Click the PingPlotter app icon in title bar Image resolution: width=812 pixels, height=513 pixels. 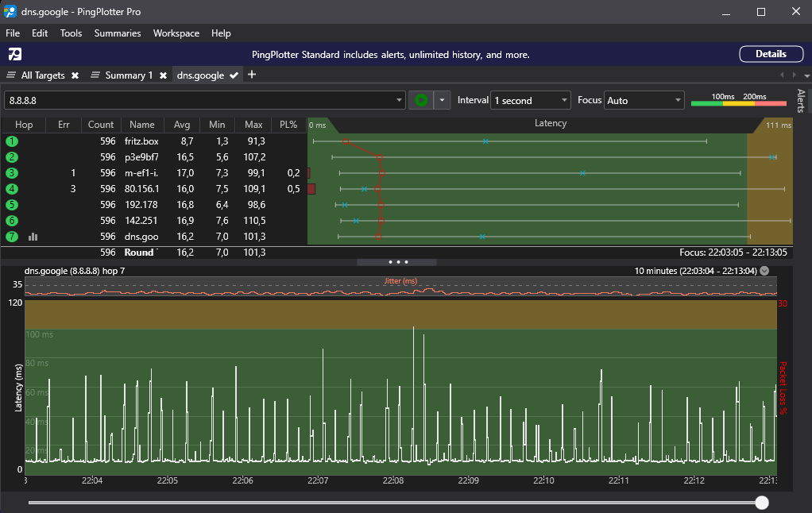(x=10, y=11)
